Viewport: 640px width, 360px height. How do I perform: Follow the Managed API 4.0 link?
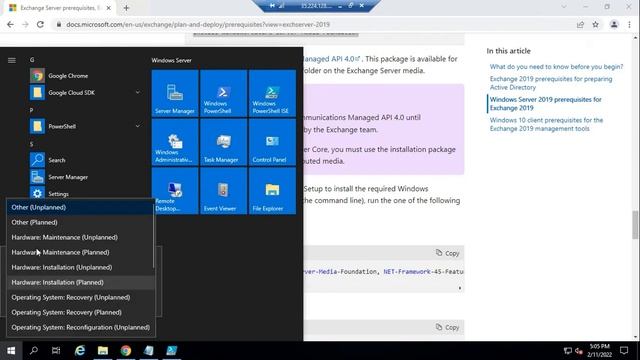(x=331, y=59)
